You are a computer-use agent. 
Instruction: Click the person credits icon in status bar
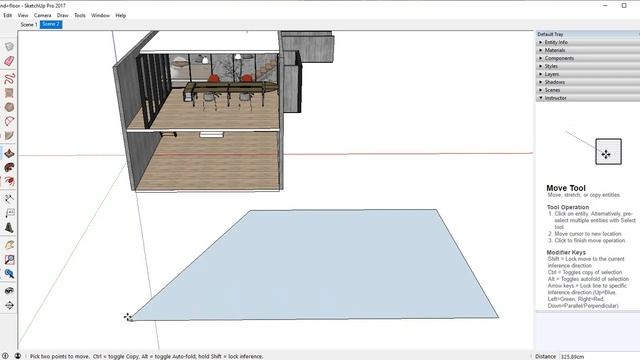(x=18, y=356)
